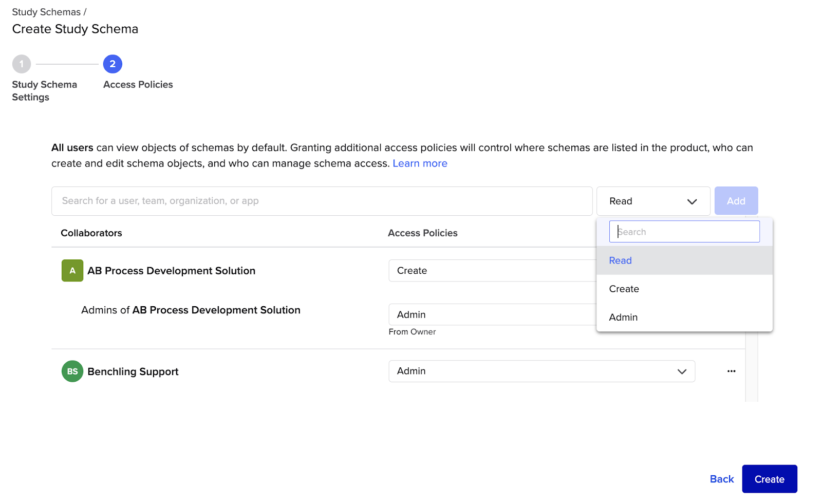The width and height of the screenshot is (822, 504).
Task: Open the Read access policy dropdown
Action: [x=653, y=201]
